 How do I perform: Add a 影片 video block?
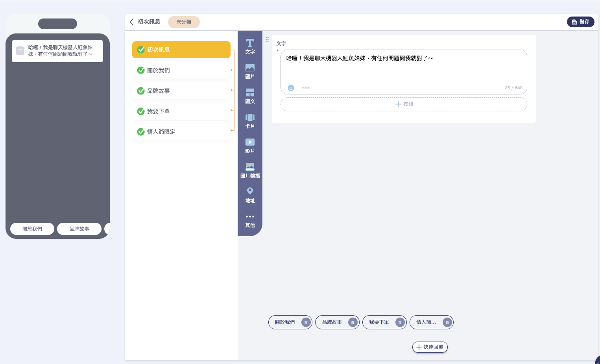(250, 146)
